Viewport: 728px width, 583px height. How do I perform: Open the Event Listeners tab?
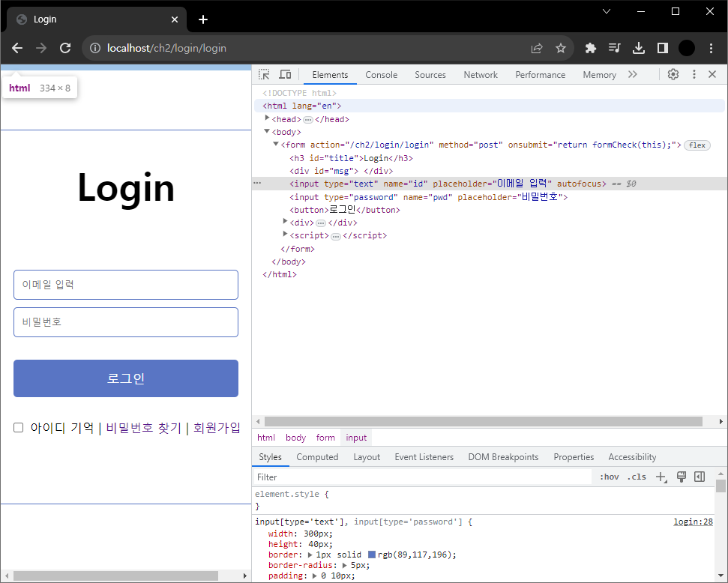click(424, 457)
